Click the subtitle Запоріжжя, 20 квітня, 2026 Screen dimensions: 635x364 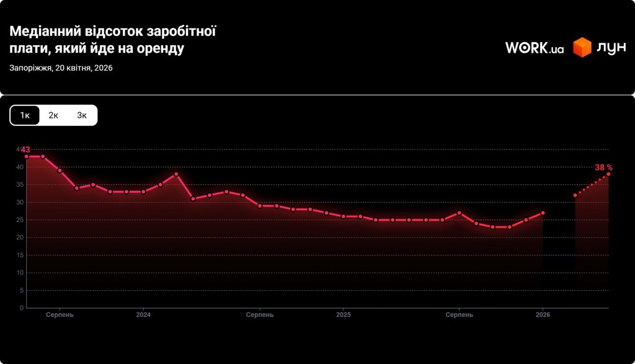tap(61, 68)
